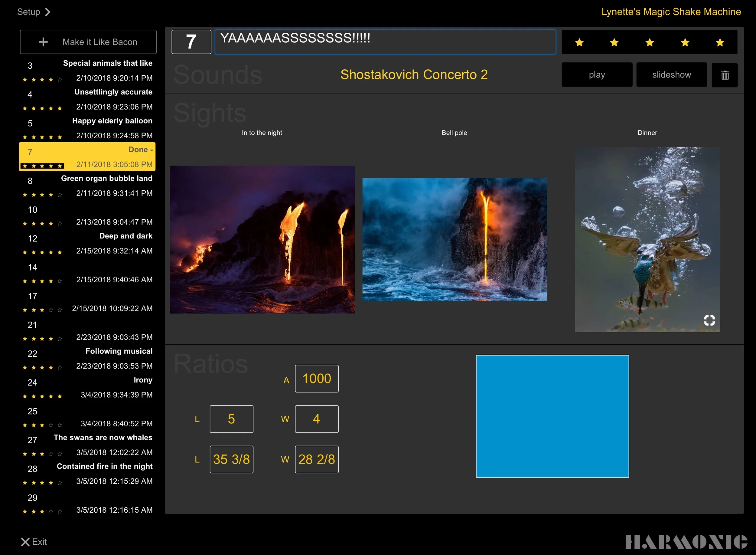
Task: Open the Bell pole lava thumbnail
Action: point(455,239)
